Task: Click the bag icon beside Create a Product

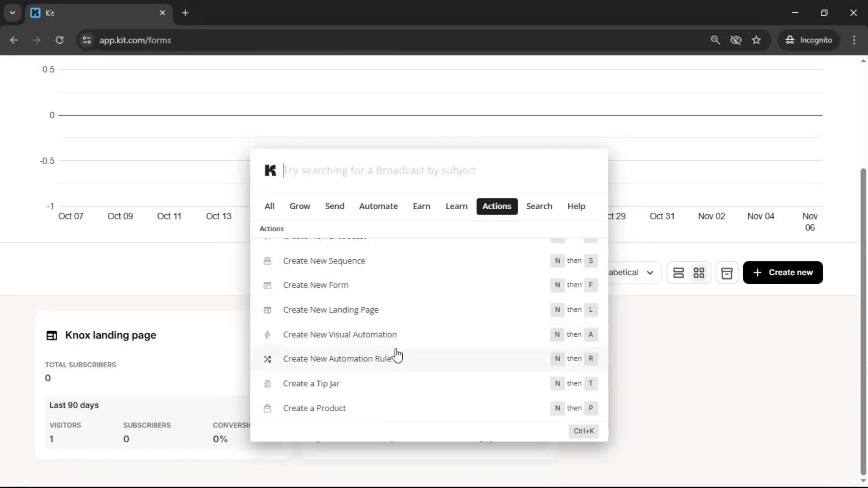Action: pos(268,408)
